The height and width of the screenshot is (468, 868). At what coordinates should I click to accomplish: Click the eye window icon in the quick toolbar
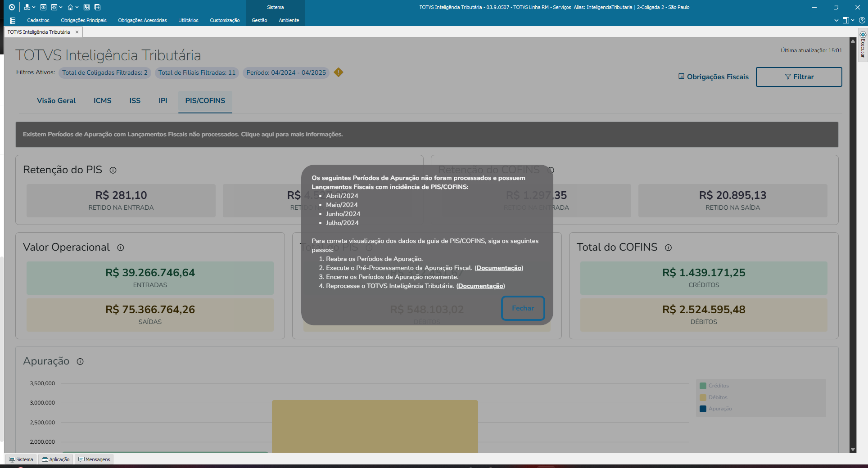[x=43, y=7]
